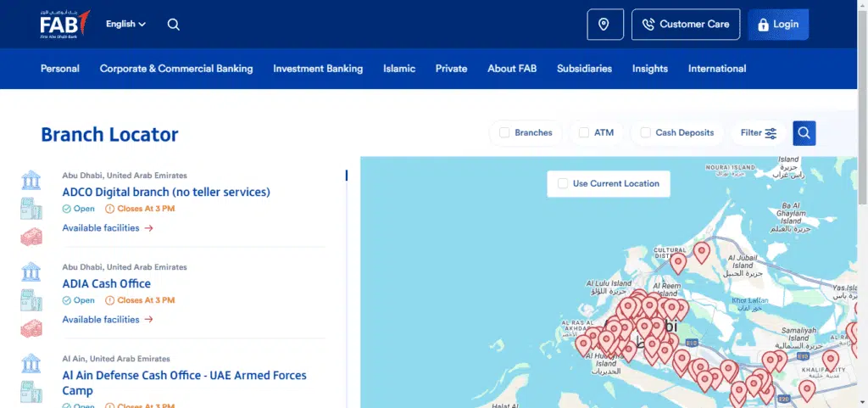Select the map pin near Cultural District
The image size is (868, 408).
pos(678,263)
